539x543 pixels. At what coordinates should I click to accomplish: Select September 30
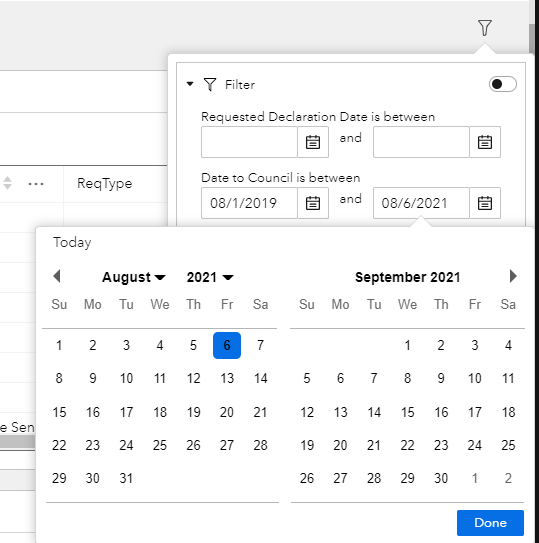pyautogui.click(x=441, y=478)
